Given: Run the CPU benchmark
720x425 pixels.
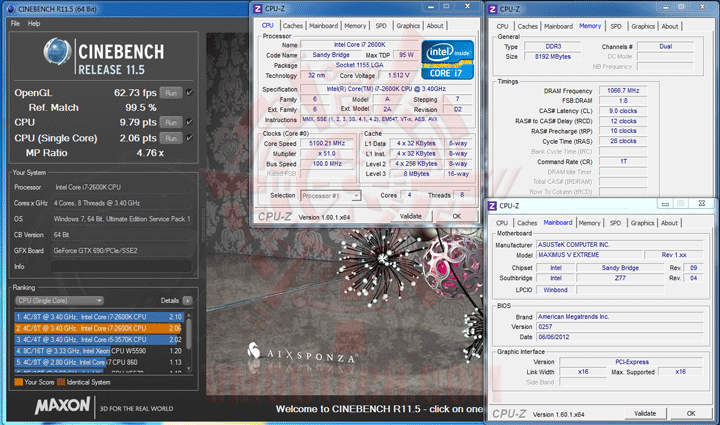Looking at the screenshot, I should click(171, 123).
